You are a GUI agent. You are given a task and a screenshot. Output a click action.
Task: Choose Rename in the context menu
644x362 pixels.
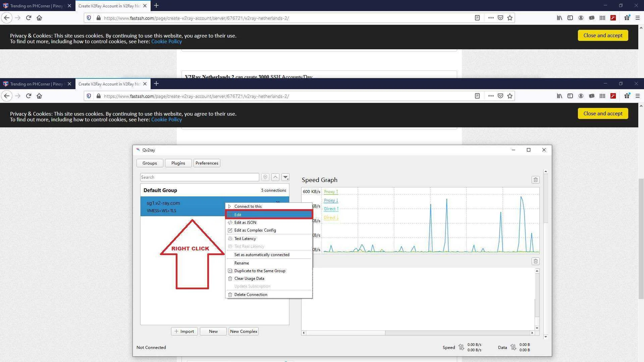tap(269, 263)
